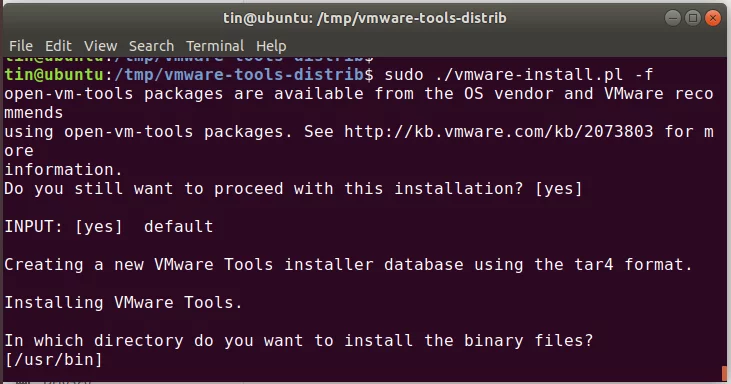Open the Search menu

[x=151, y=46]
